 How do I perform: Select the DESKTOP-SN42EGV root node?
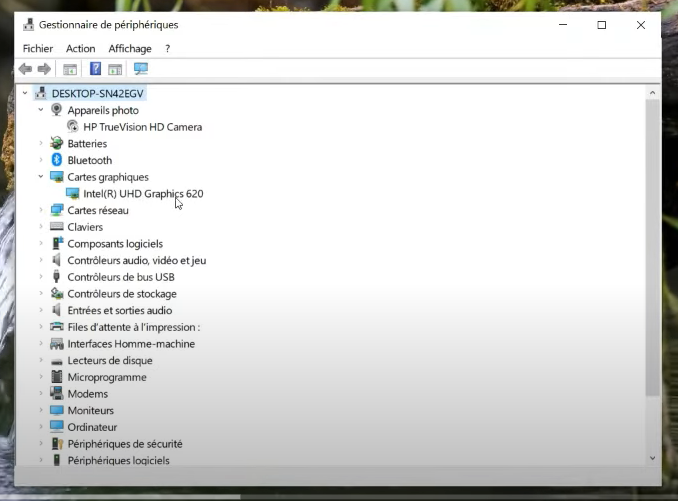98,93
